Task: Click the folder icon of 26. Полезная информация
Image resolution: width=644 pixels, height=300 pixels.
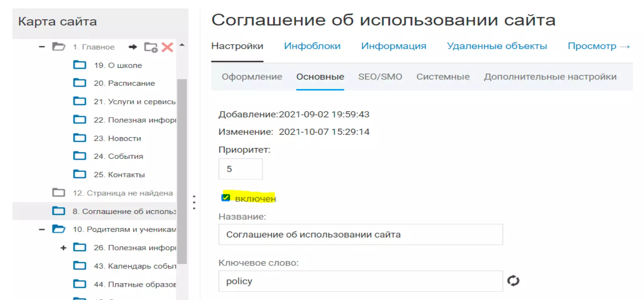Action: [80, 247]
